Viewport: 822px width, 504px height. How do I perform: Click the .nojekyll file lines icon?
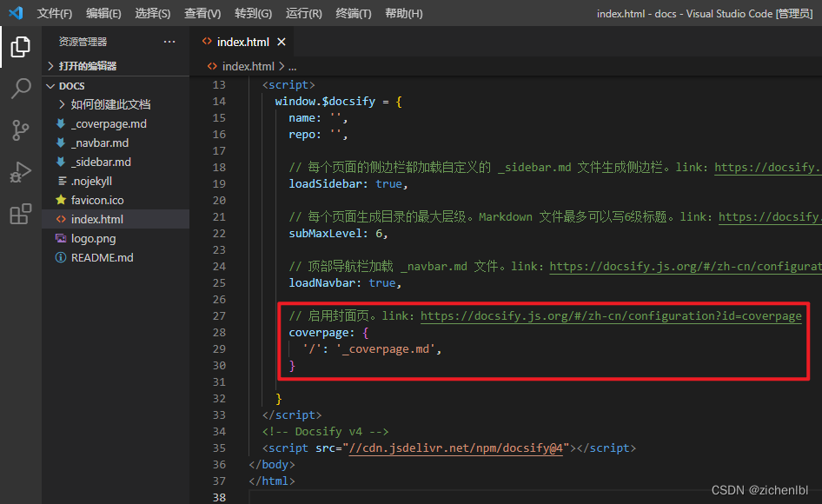tap(62, 181)
